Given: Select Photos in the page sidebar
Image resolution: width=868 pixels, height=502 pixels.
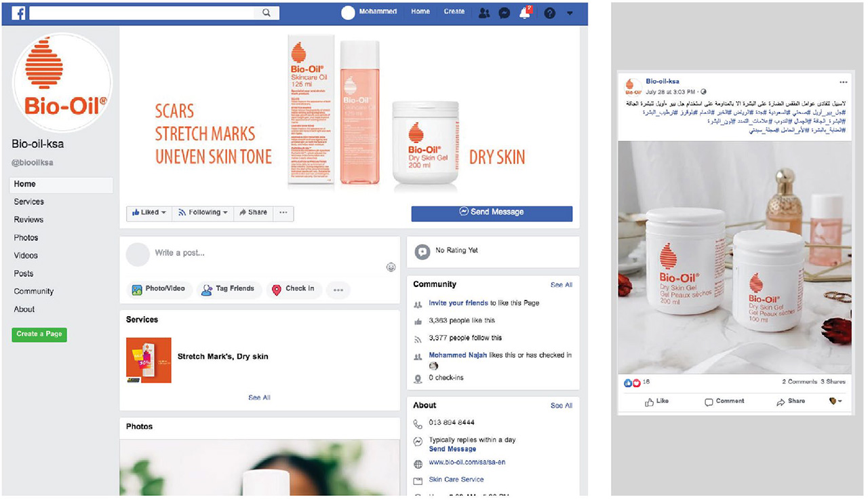Looking at the screenshot, I should [x=26, y=237].
